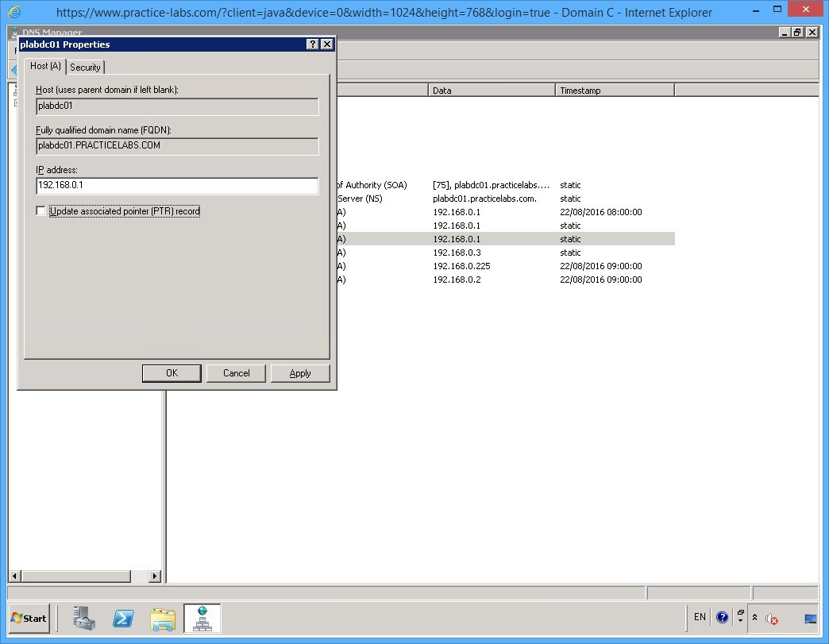Switch to the Security tab
The height and width of the screenshot is (644, 829).
point(85,67)
